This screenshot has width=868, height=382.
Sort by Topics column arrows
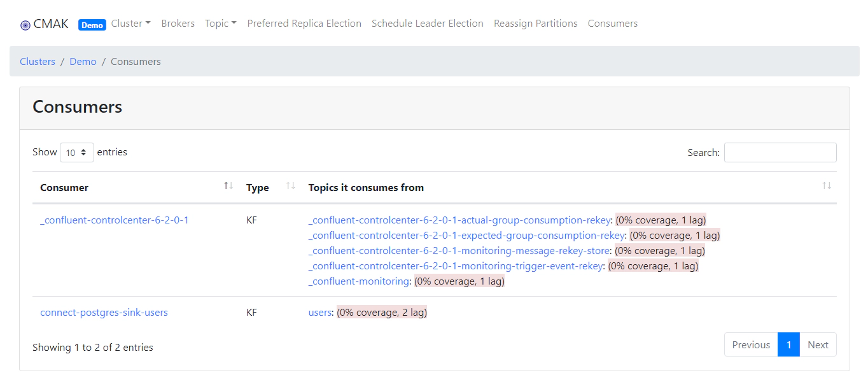click(x=827, y=186)
